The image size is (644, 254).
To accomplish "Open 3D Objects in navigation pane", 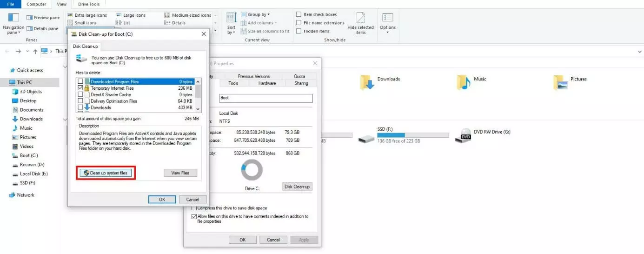I will pyautogui.click(x=31, y=92).
